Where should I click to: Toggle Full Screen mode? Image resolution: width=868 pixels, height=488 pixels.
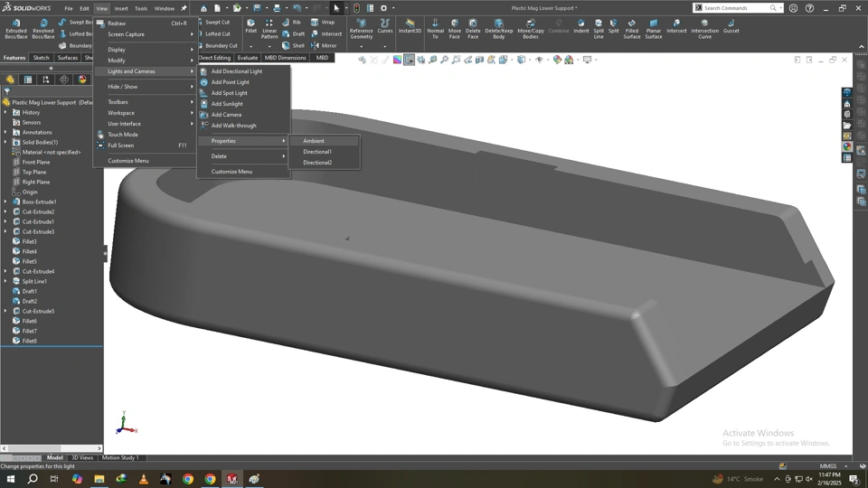pos(121,145)
